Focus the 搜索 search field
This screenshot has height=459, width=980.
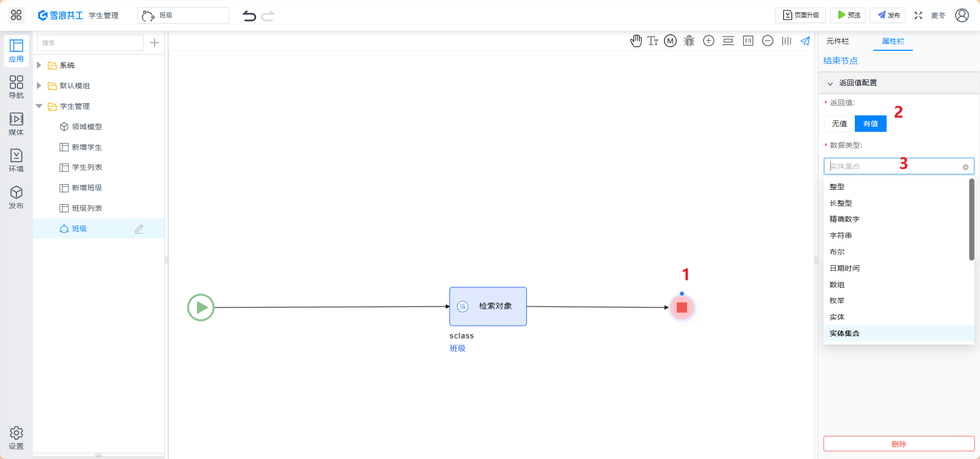tap(90, 43)
